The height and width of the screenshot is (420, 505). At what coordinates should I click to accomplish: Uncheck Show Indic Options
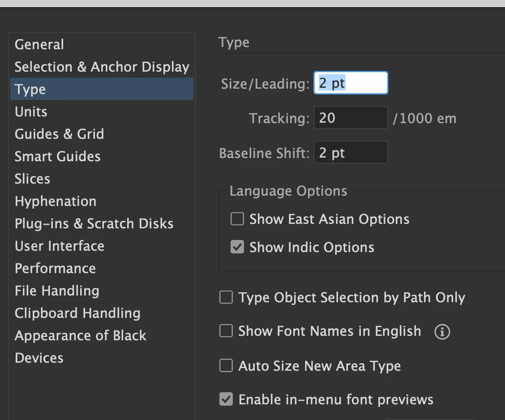[237, 247]
